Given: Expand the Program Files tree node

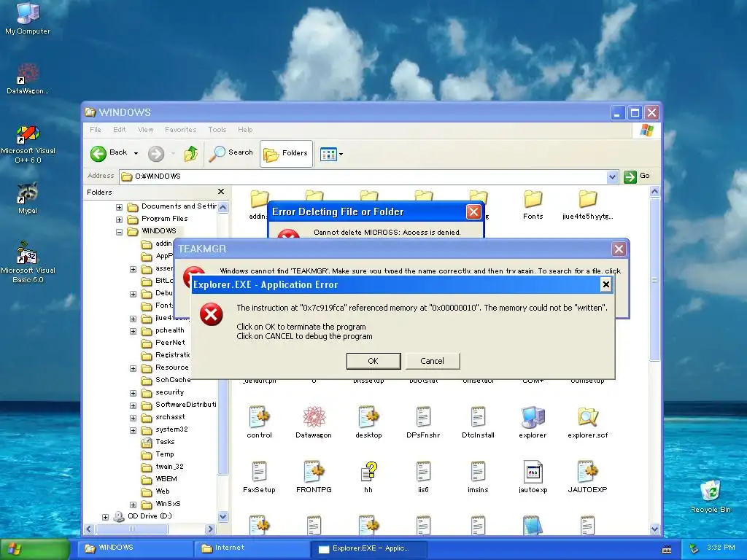Looking at the screenshot, I should tap(119, 219).
